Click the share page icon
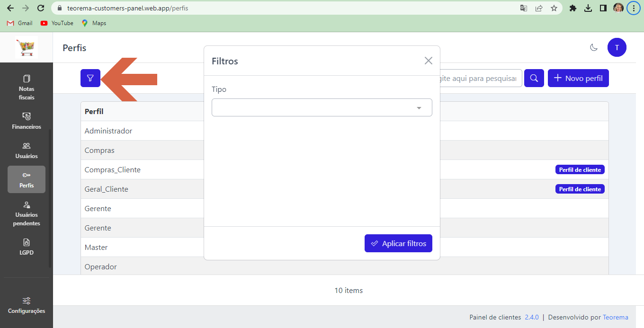This screenshot has width=644, height=328. [539, 8]
